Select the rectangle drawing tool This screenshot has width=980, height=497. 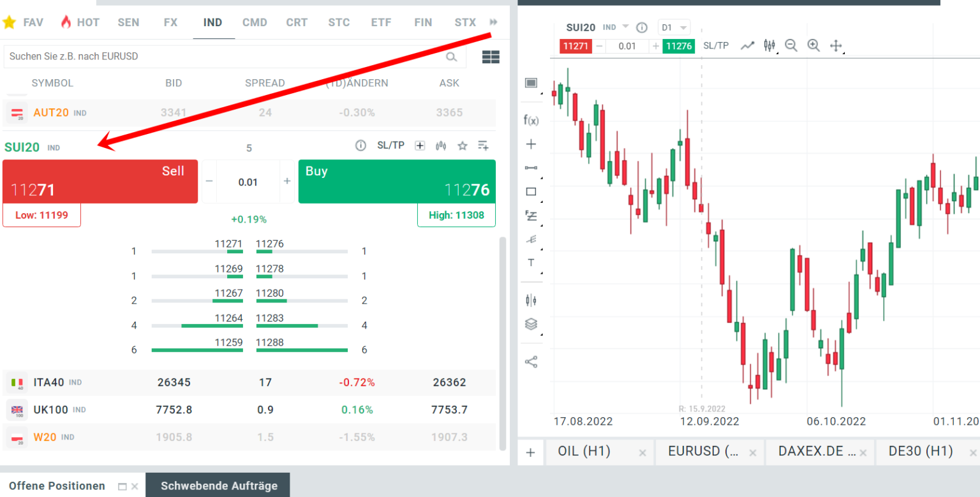pyautogui.click(x=531, y=190)
